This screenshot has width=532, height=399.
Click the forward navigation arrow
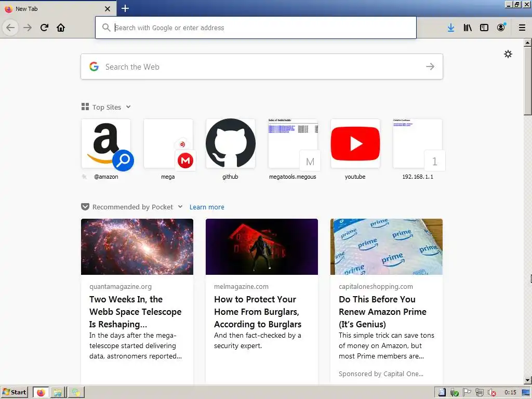pyautogui.click(x=28, y=28)
